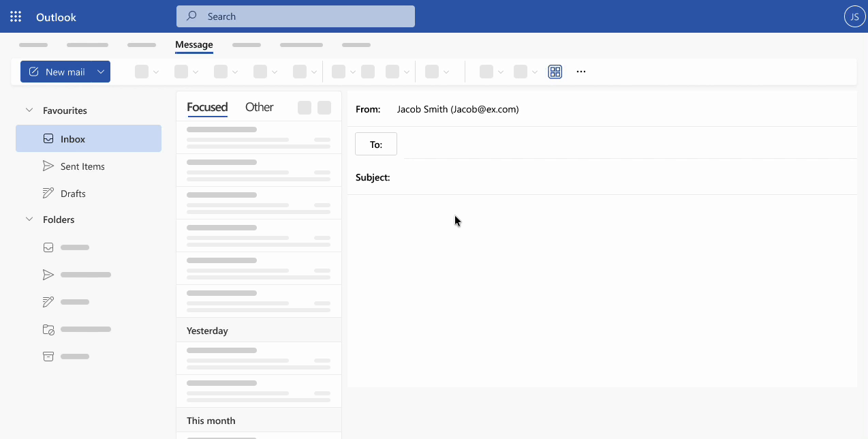Select the pencil drafts icon under Folders
The height and width of the screenshot is (439, 868).
[48, 302]
